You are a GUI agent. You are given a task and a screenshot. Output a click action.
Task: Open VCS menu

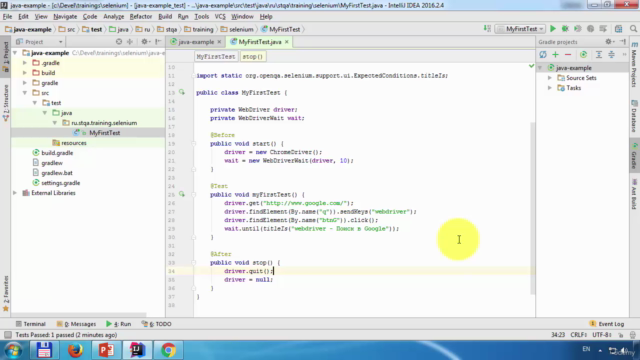(x=220, y=17)
